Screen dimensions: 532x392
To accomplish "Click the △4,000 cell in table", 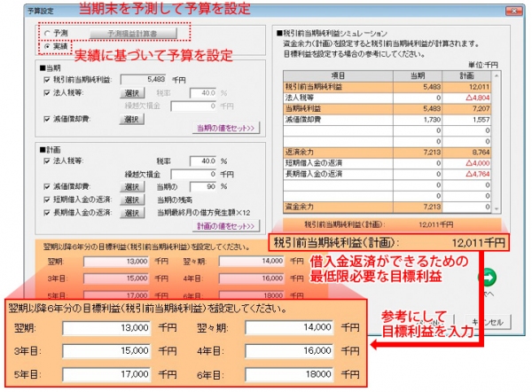I will (x=467, y=163).
